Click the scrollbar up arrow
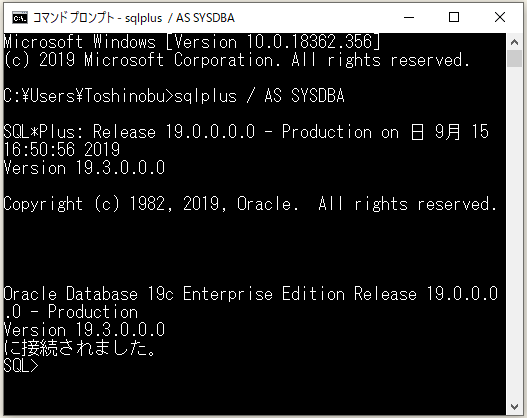Image resolution: width=527 pixels, height=418 pixels. click(x=514, y=42)
